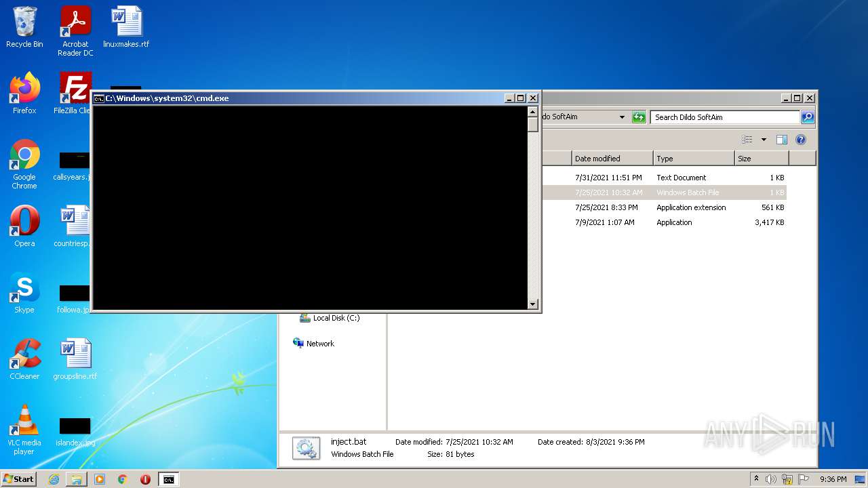The width and height of the screenshot is (868, 488).
Task: Minimize the Explorer window
Action: [786, 98]
